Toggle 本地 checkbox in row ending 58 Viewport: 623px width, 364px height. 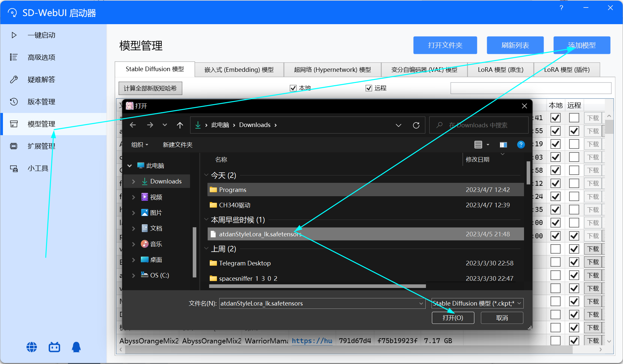(555, 170)
